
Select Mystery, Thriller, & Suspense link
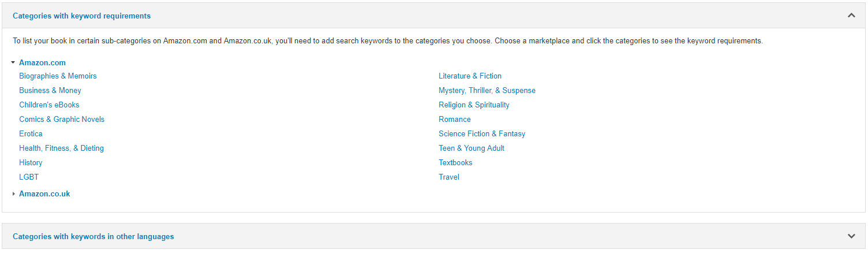pyautogui.click(x=487, y=91)
